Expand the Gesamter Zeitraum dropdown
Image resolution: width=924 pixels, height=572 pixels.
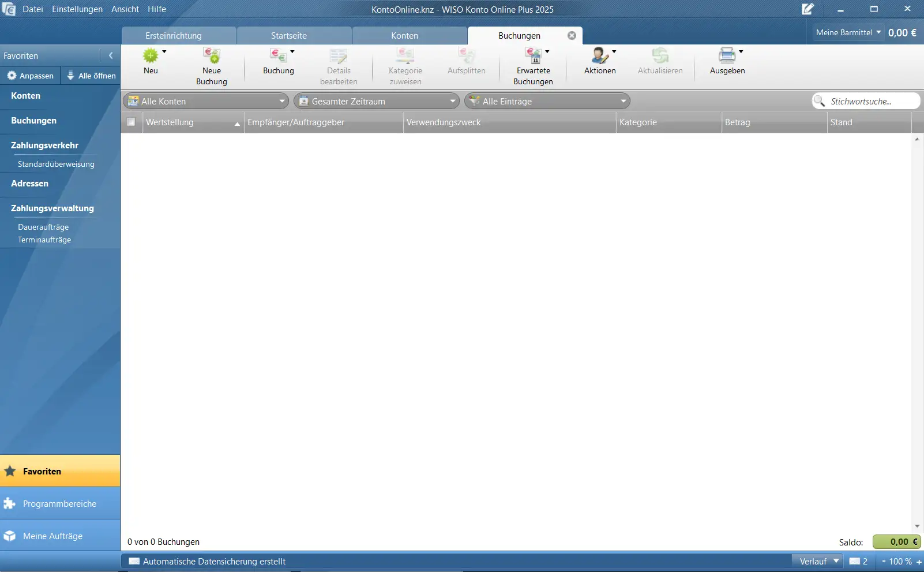click(x=376, y=101)
